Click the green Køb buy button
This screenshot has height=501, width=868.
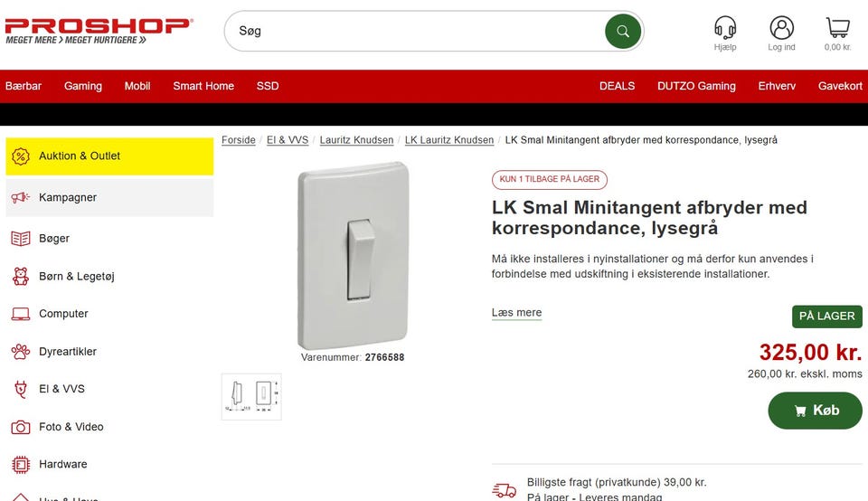[815, 411]
